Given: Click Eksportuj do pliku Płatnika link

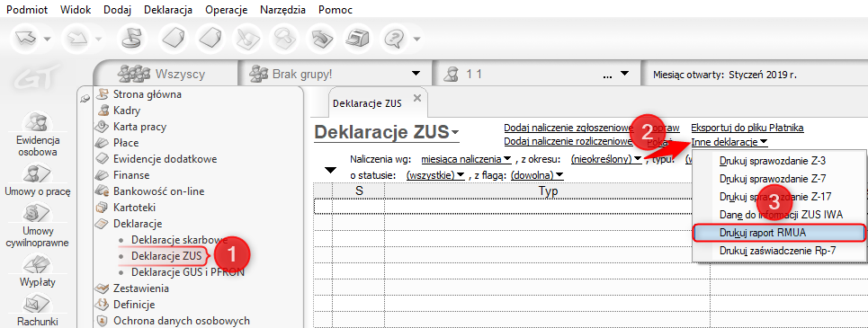Looking at the screenshot, I should (x=747, y=128).
